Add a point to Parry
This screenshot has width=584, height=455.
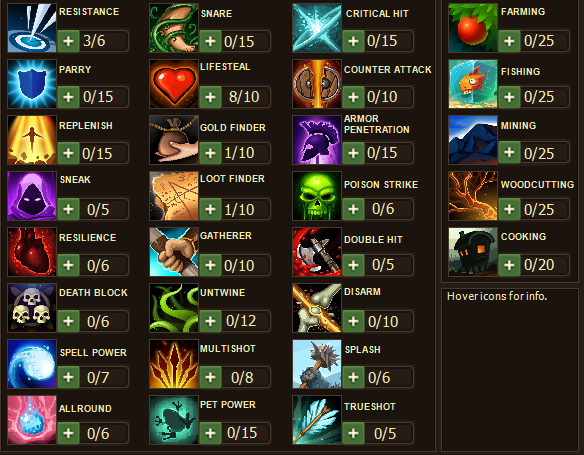[69, 97]
